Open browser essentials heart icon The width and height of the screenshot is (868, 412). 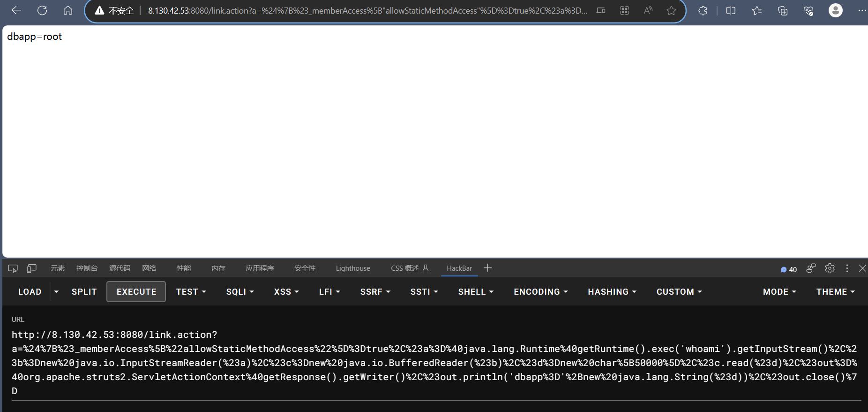(808, 10)
